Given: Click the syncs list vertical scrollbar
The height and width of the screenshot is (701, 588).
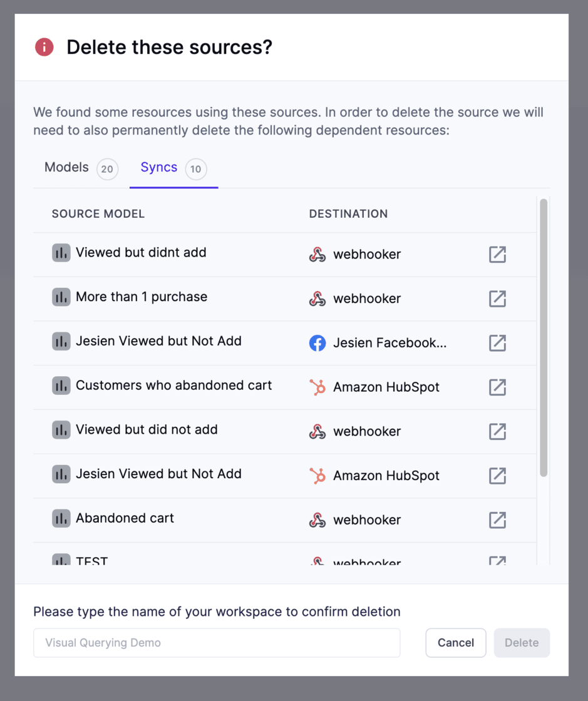Looking at the screenshot, I should point(544,338).
